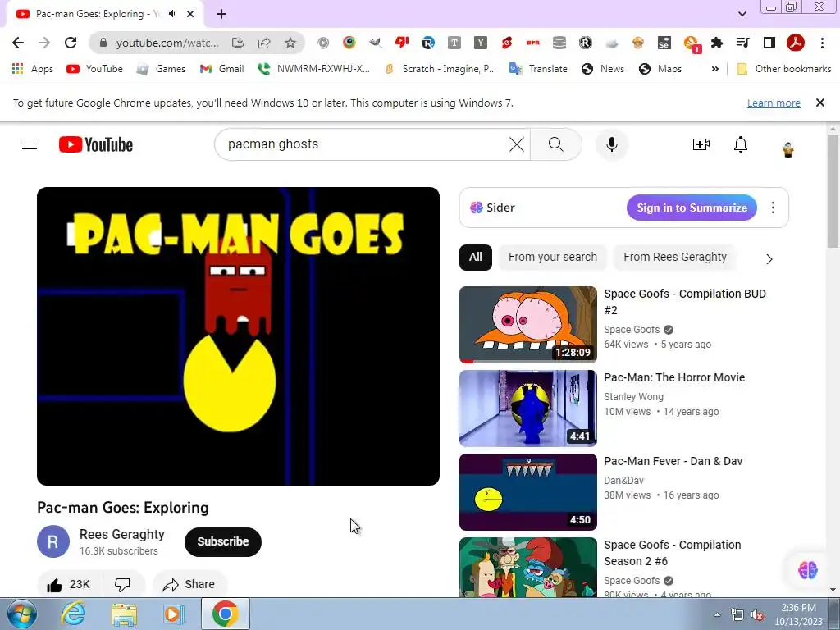Open the Create video icon
The height and width of the screenshot is (630, 840).
(701, 144)
